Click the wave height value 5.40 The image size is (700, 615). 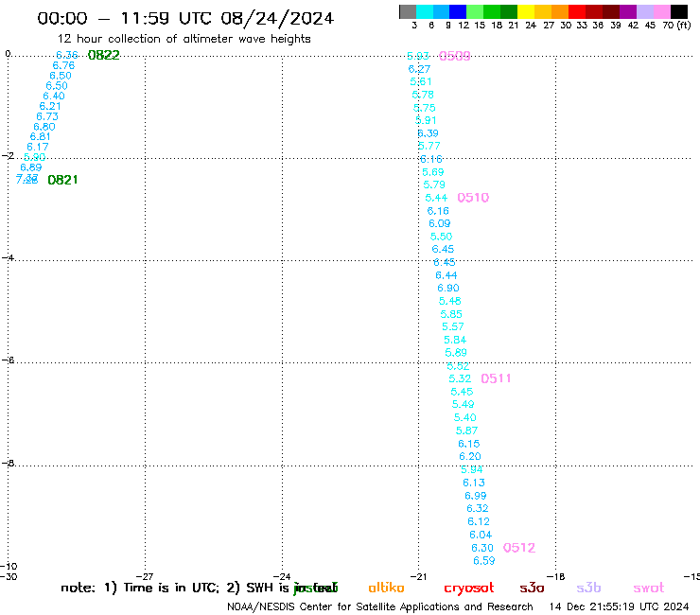(x=465, y=417)
